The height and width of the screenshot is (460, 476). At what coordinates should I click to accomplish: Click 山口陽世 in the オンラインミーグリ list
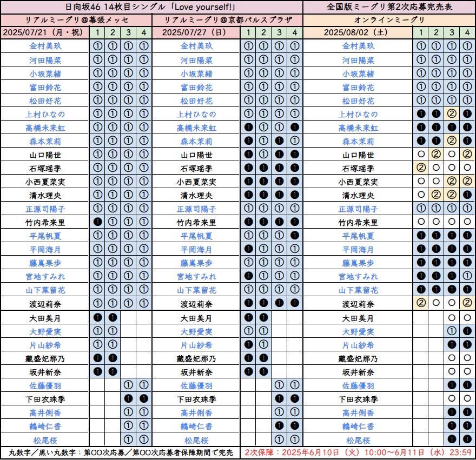[x=358, y=155]
